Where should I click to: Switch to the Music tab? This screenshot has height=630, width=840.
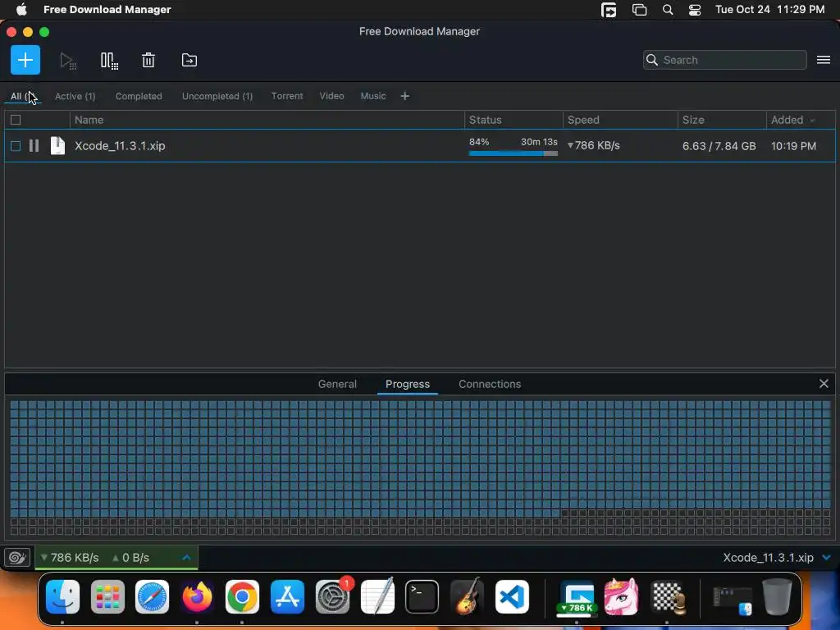(373, 96)
